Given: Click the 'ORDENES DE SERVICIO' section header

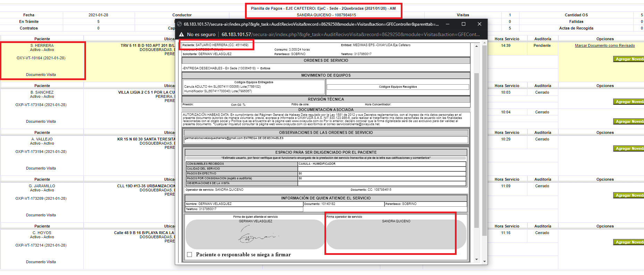Looking at the screenshot, I should click(x=326, y=60).
